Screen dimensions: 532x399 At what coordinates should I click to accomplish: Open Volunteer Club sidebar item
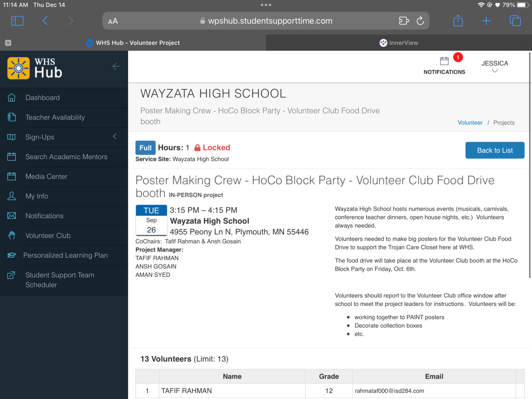pyautogui.click(x=48, y=236)
